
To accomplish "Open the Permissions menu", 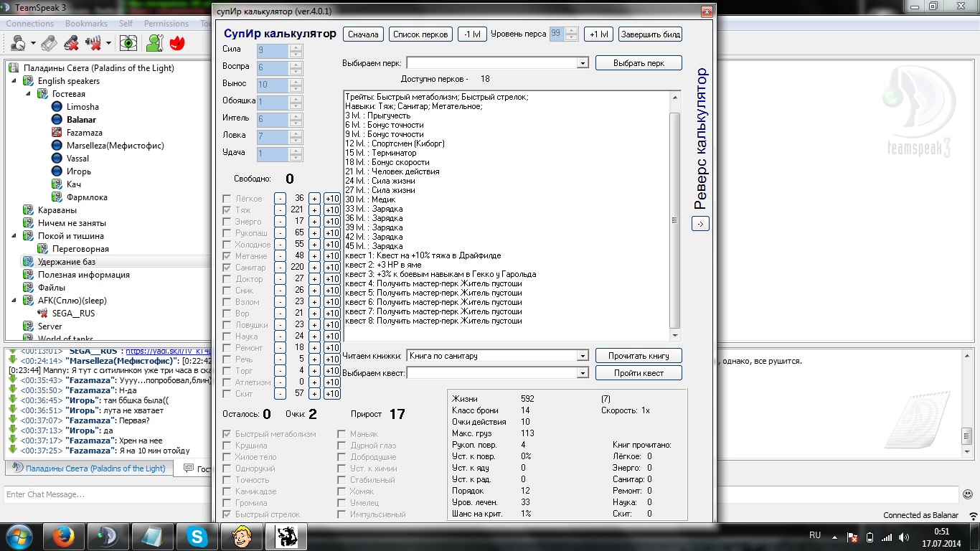I will click(166, 24).
